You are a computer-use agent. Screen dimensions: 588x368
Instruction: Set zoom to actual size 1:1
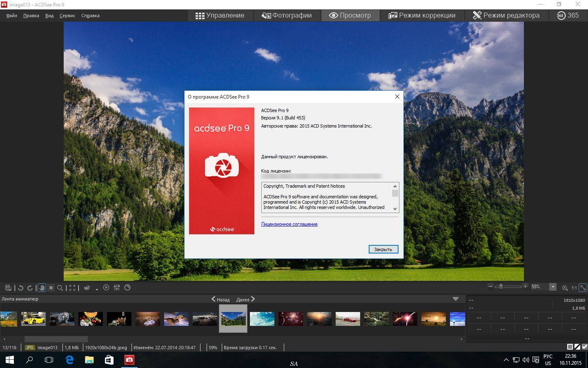(574, 288)
